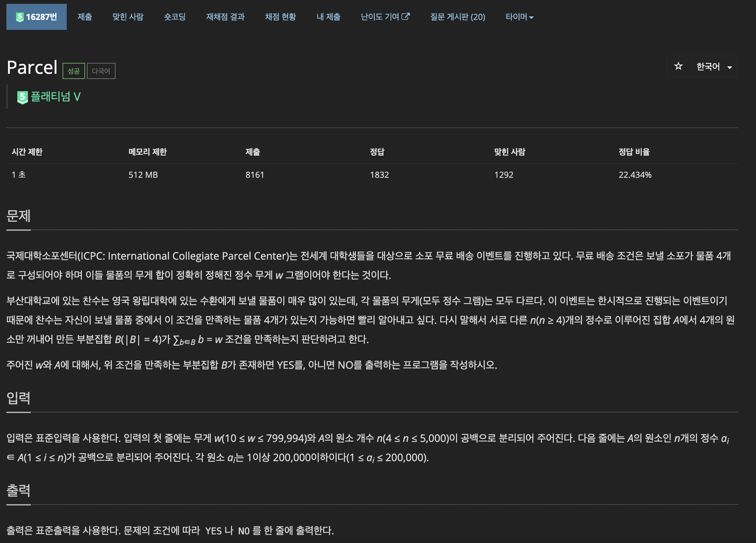Go to 재채점 결과 tab
The image size is (756, 543).
click(225, 17)
